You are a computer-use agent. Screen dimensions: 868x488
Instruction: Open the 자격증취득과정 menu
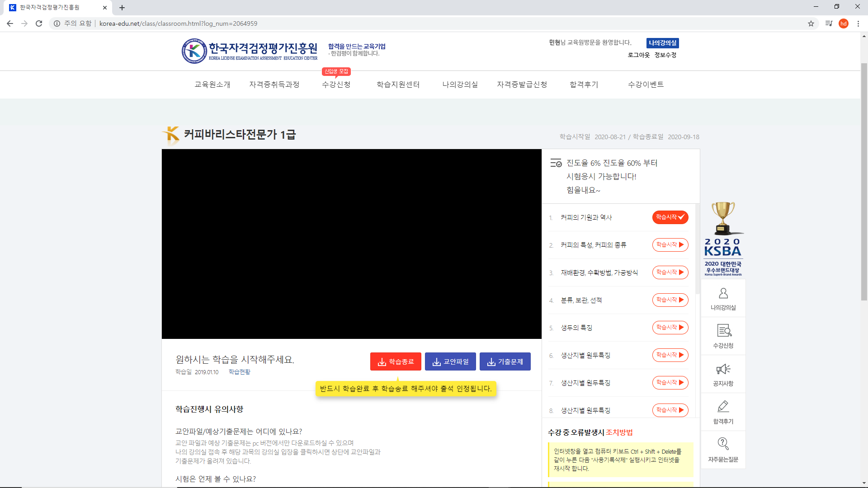tap(274, 84)
